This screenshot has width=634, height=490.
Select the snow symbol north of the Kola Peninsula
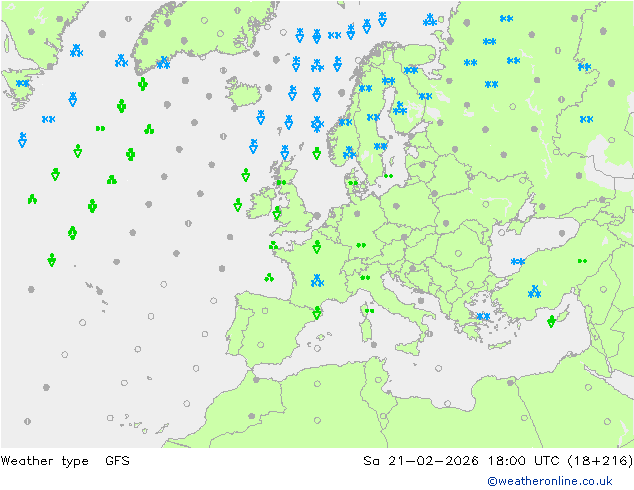[429, 19]
